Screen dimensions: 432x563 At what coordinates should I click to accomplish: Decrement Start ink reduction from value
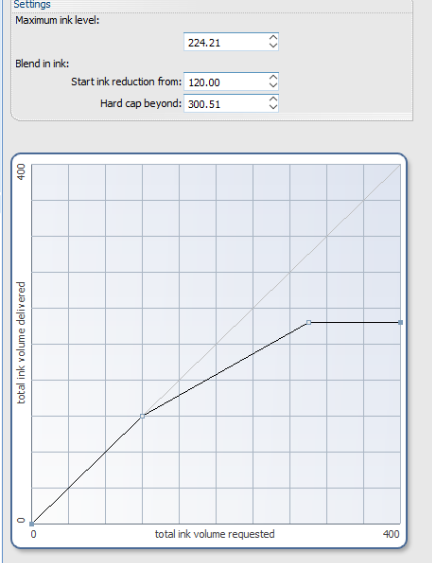click(x=273, y=86)
